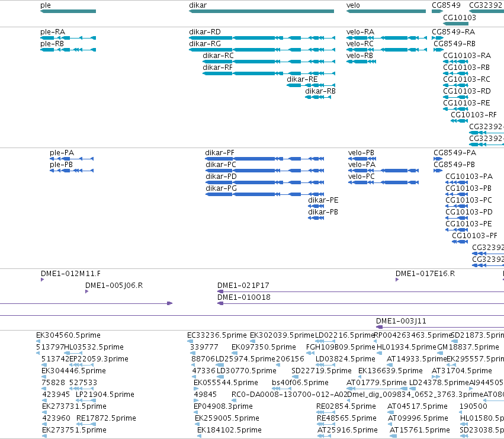The height and width of the screenshot is (439, 504).
Task: Select the ple gene feature bar
Action: [68, 11]
